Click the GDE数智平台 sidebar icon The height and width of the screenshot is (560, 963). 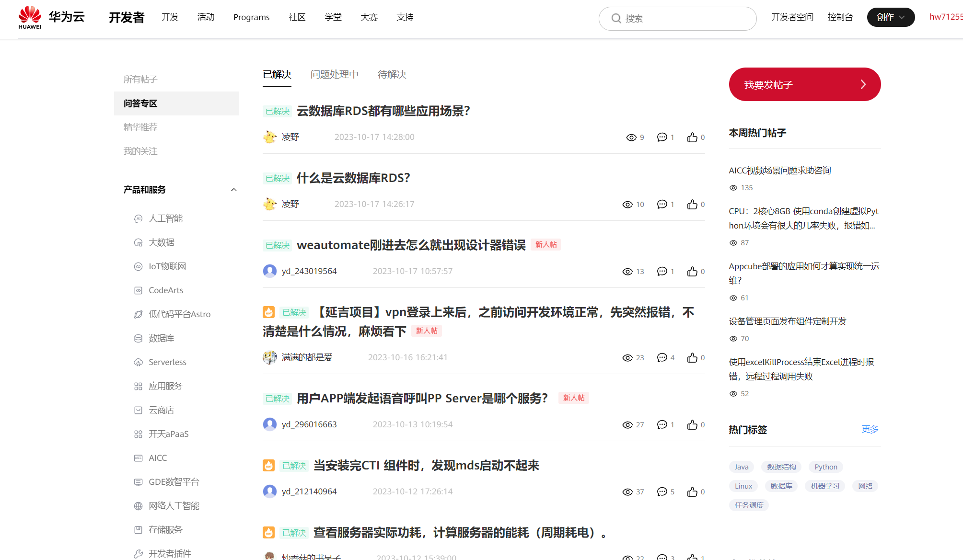coord(138,482)
